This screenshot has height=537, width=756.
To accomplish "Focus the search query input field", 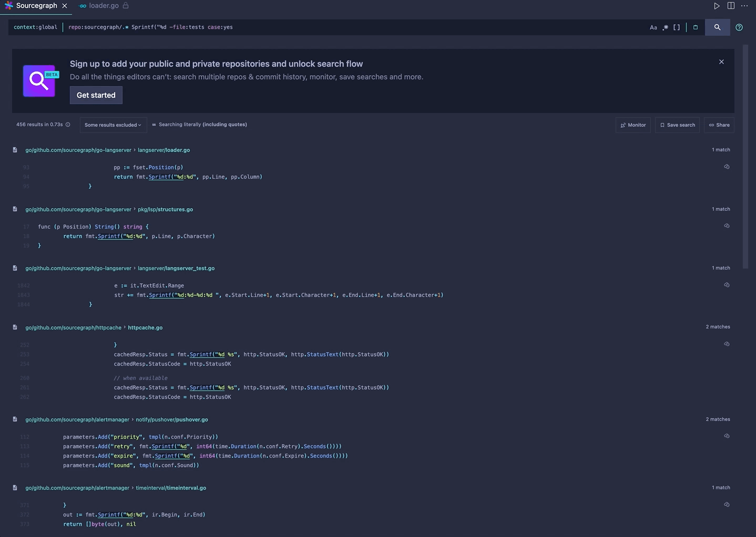I will [x=355, y=27].
